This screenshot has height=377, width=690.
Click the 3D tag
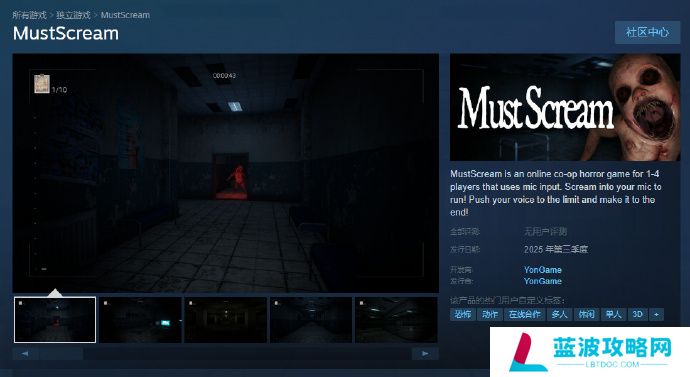click(638, 314)
